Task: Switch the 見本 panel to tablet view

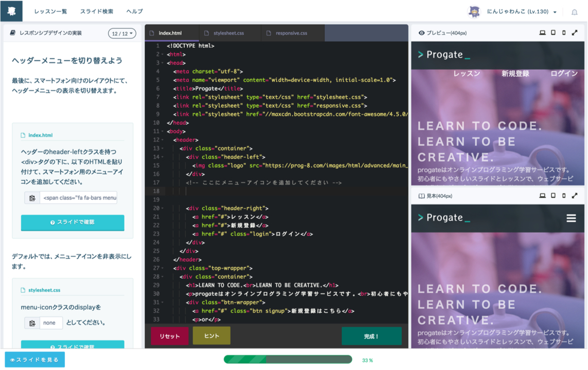Action: (553, 196)
